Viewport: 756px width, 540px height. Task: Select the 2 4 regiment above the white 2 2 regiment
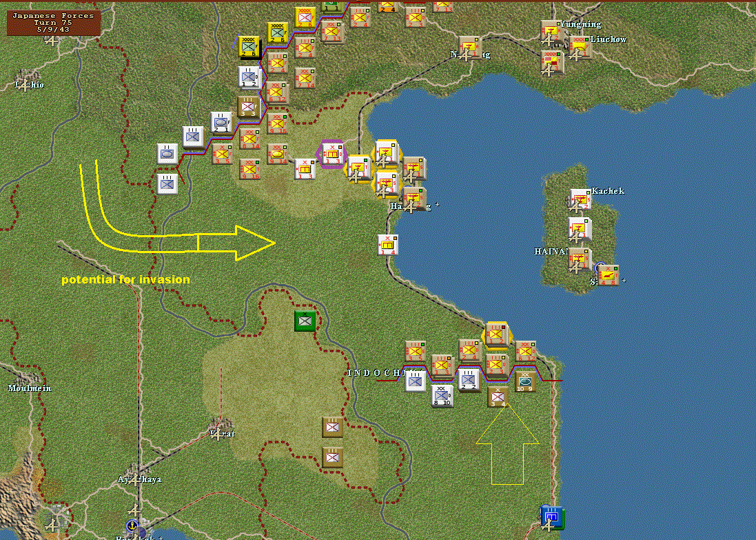[x=469, y=350]
